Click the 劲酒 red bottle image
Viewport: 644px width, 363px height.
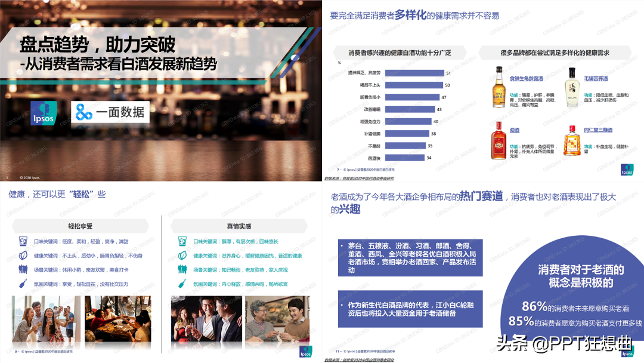pos(499,140)
